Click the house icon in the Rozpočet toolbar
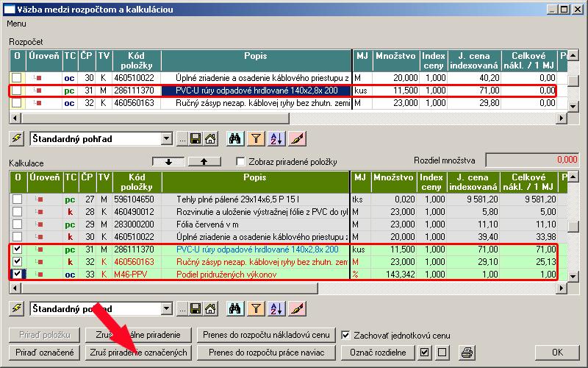588x368 pixels. [210, 139]
